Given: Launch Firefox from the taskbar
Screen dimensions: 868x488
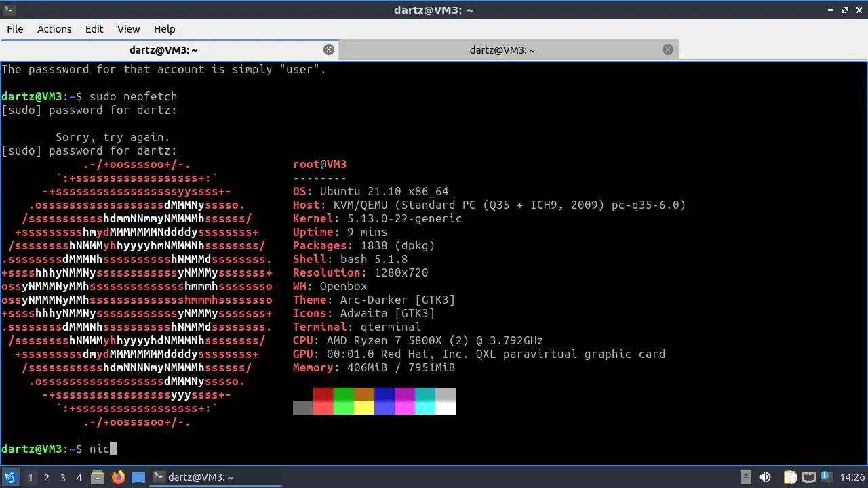Looking at the screenshot, I should pos(119,477).
